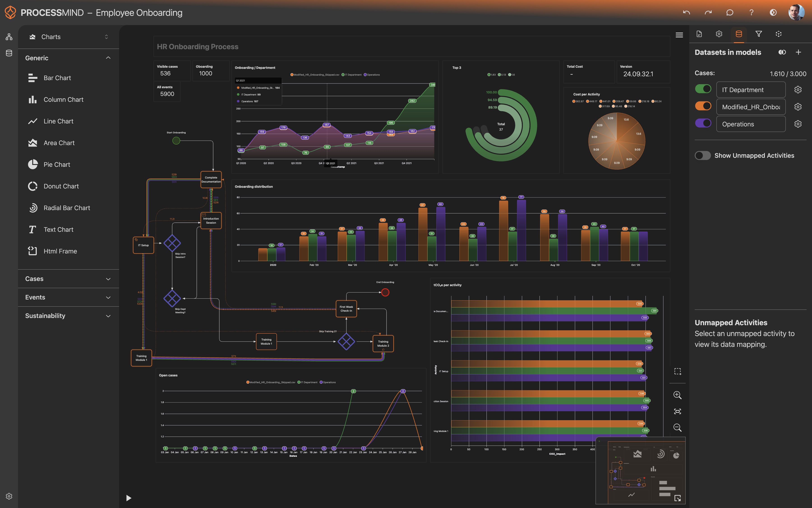Switch theme with the contrast icon
This screenshot has width=812, height=508.
point(773,12)
